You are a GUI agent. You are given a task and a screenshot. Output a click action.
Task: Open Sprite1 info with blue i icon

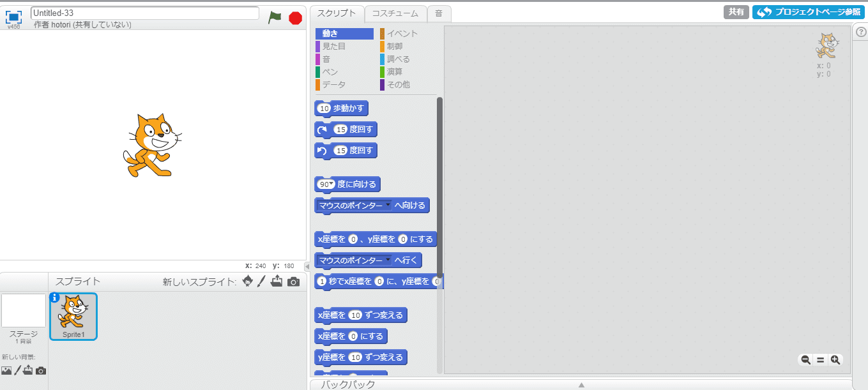pos(55,297)
